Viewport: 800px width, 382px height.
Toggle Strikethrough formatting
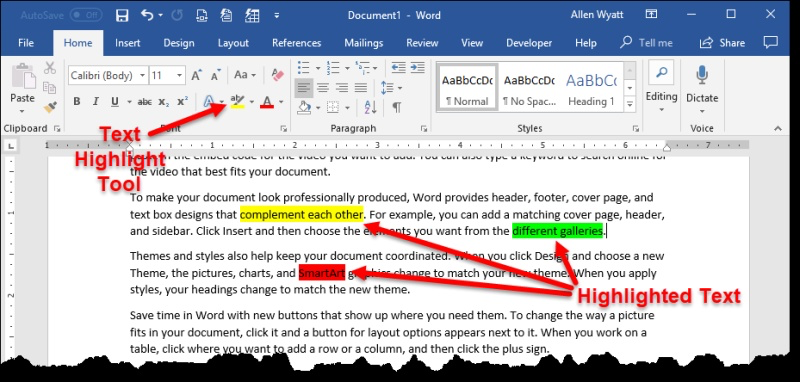pos(145,101)
